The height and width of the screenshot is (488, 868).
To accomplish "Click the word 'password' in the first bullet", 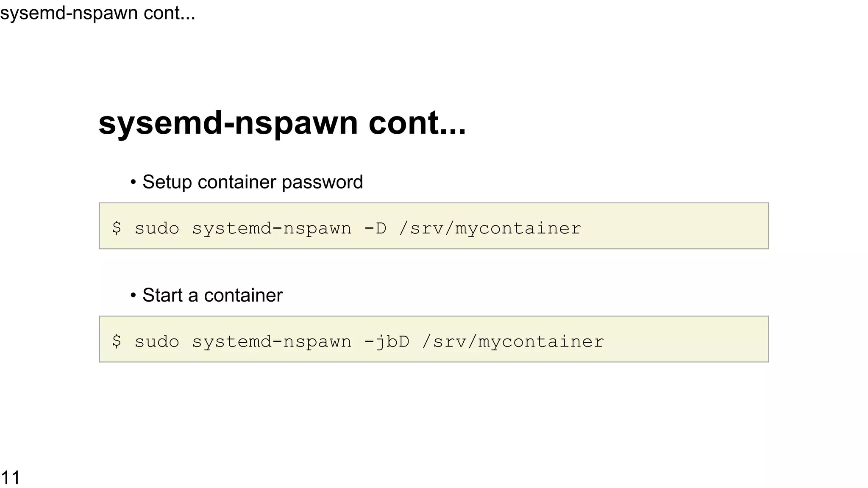I will 322,182.
